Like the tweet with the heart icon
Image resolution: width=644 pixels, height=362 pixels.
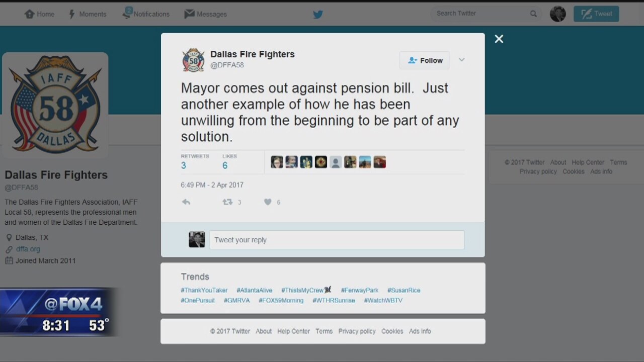click(x=268, y=202)
